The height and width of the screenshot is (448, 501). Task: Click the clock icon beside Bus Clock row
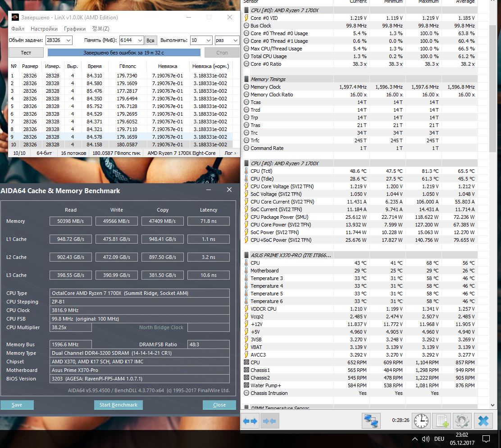tap(246, 26)
